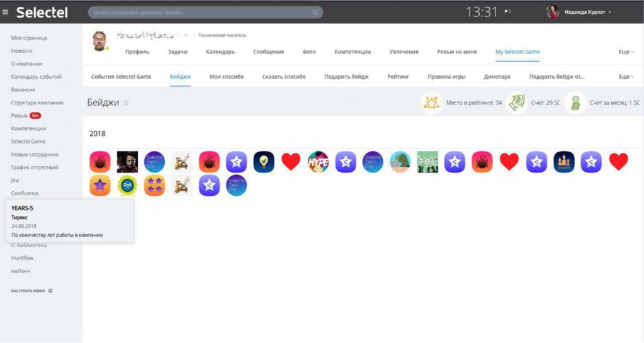
Task: Click the green 2nd place badge
Action: 127,186
